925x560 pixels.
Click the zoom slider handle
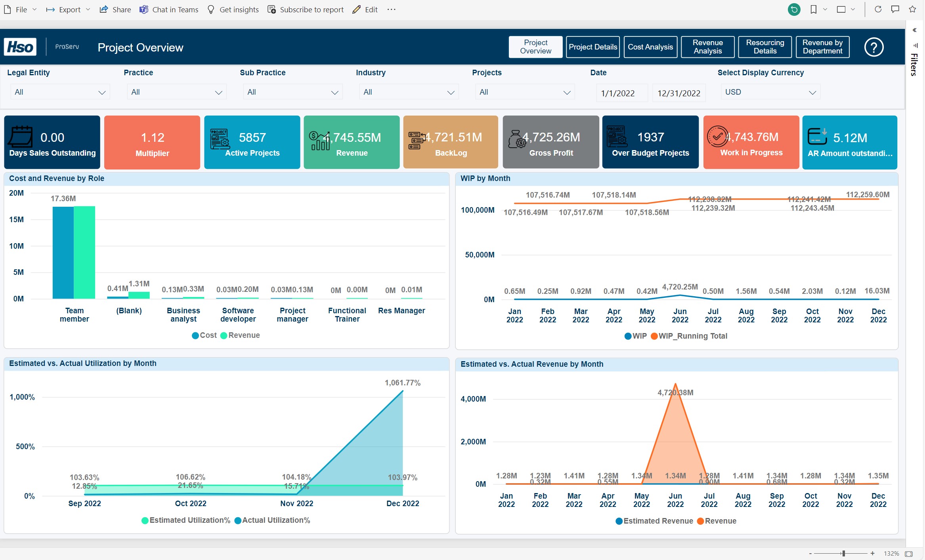pos(843,554)
